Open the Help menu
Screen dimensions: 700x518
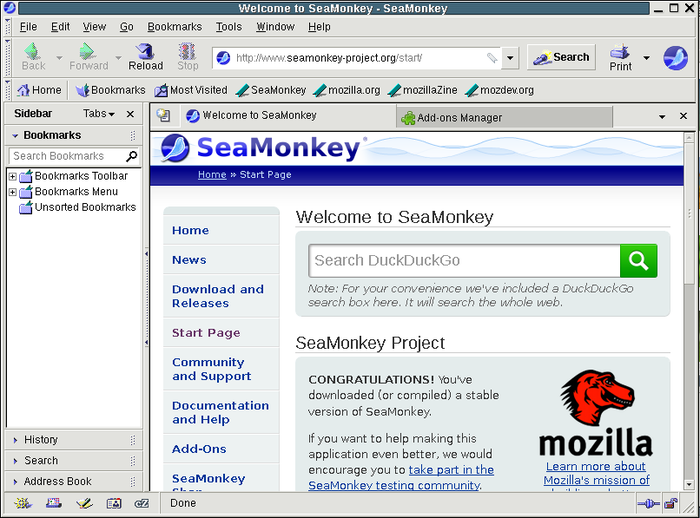pyautogui.click(x=319, y=27)
